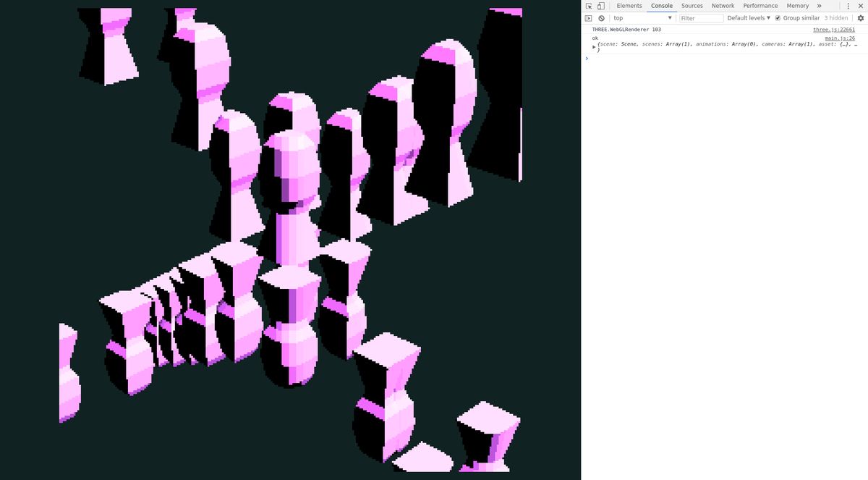Switch to the Elements tab
The image size is (868, 480).
(x=629, y=6)
